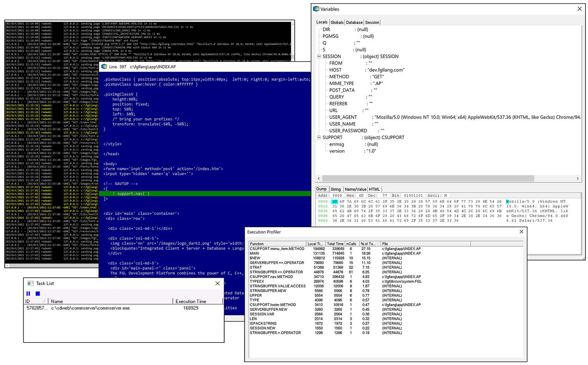Collapse the SUPPORT object node

point(319,137)
